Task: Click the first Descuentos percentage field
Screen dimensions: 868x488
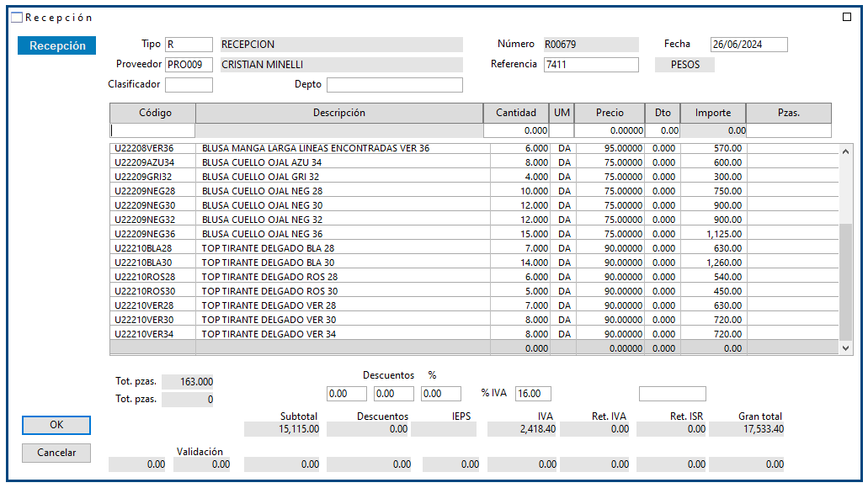Action: point(346,394)
